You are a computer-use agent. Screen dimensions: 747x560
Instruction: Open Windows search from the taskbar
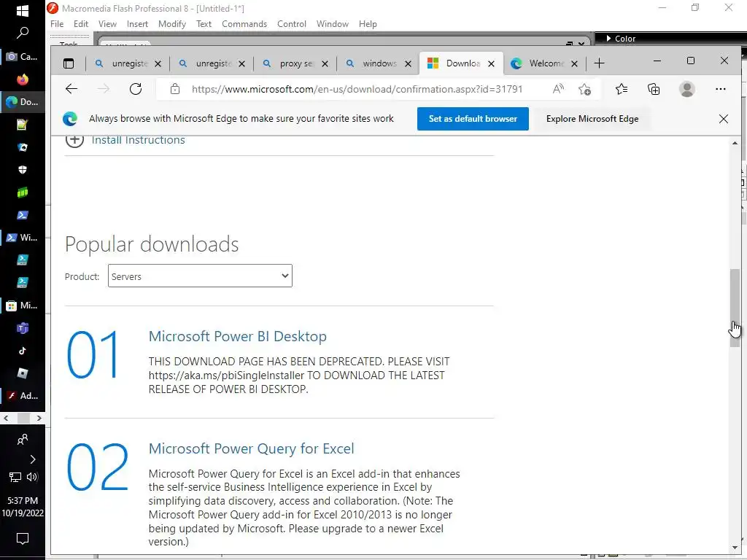click(23, 33)
